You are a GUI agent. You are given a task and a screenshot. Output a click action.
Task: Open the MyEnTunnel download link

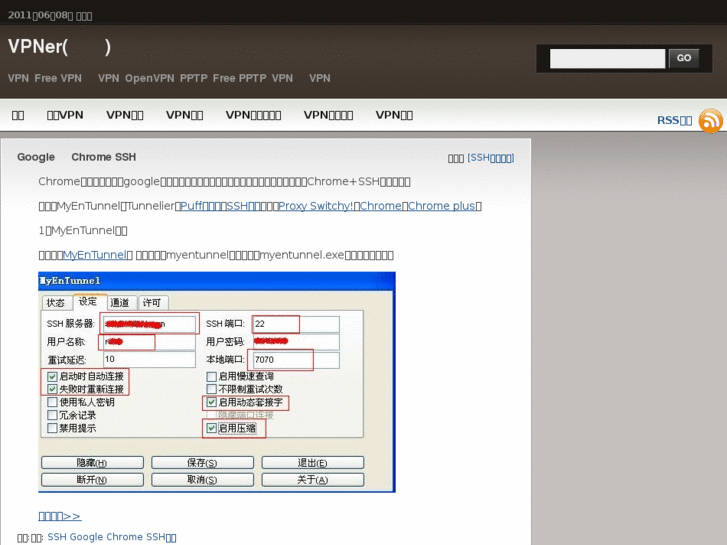point(94,255)
